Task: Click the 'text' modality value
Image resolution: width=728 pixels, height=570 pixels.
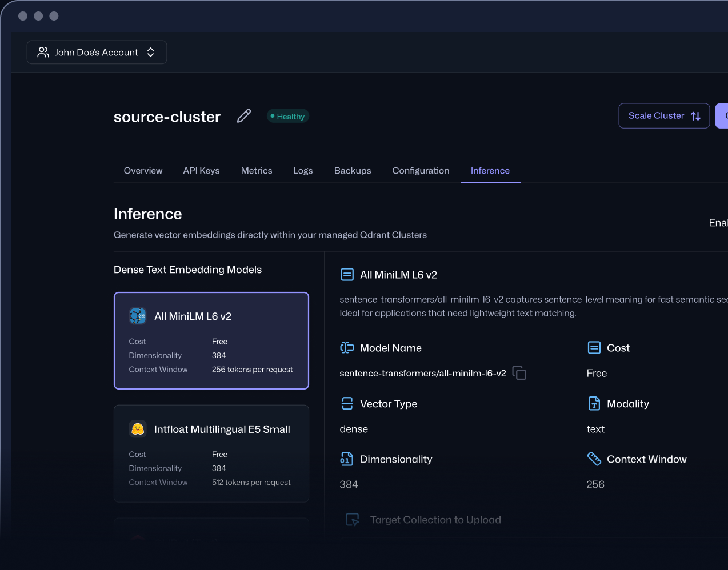Action: point(595,429)
